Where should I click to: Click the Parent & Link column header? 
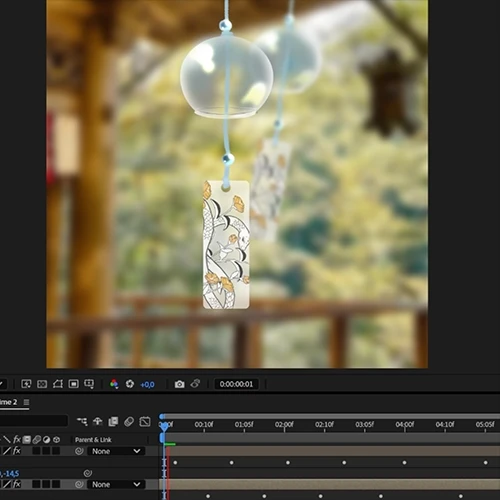click(x=93, y=440)
